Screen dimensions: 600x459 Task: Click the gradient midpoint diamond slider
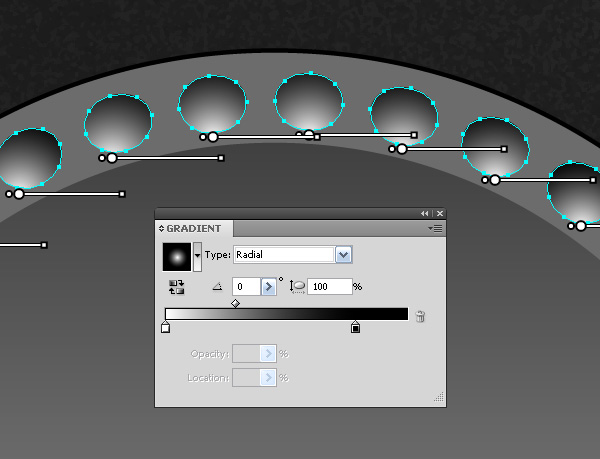[x=235, y=304]
